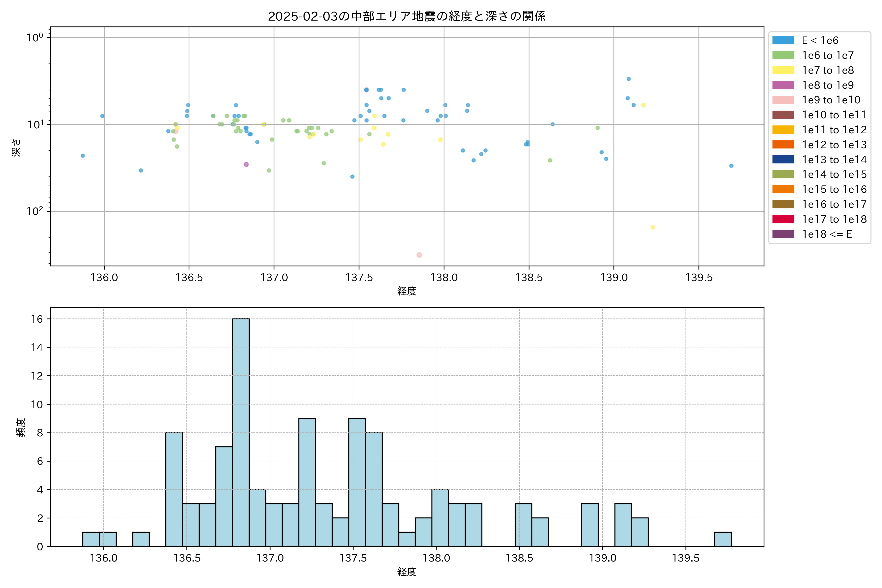The height and width of the screenshot is (588, 882).
Task: Click the yellow 1e7 to 1e8 swatch
Action: point(783,70)
